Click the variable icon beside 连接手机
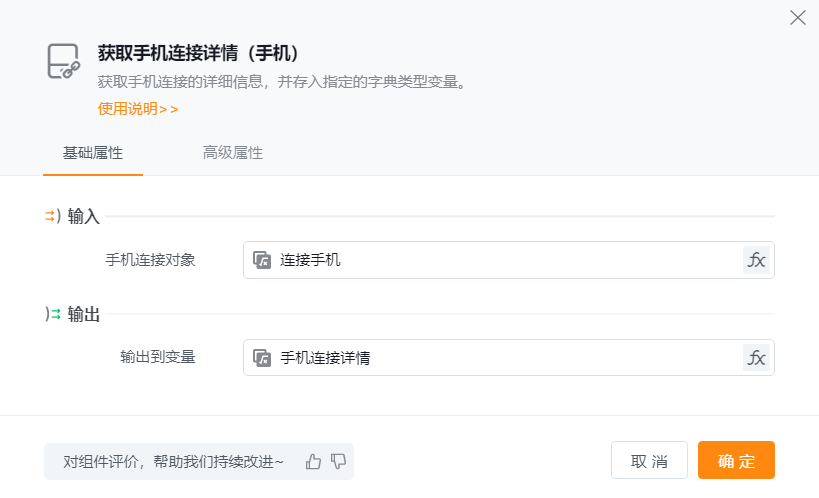The height and width of the screenshot is (498, 819). click(x=262, y=260)
